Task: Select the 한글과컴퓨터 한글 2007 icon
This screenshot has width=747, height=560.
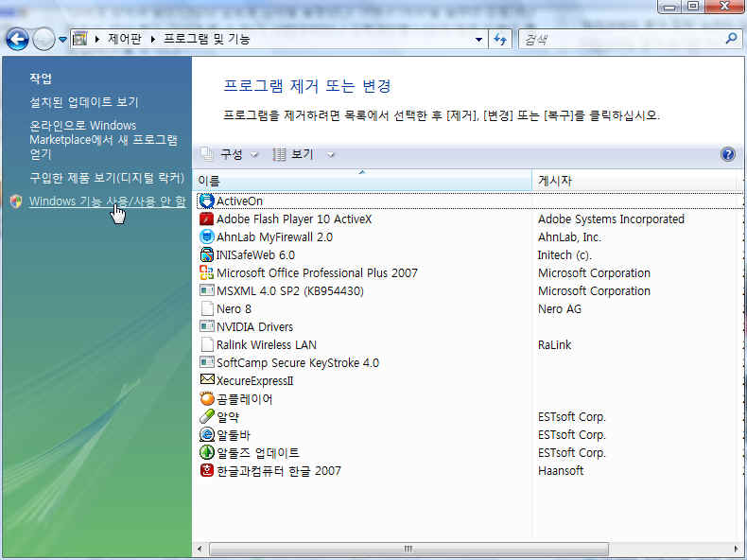Action: (x=206, y=470)
